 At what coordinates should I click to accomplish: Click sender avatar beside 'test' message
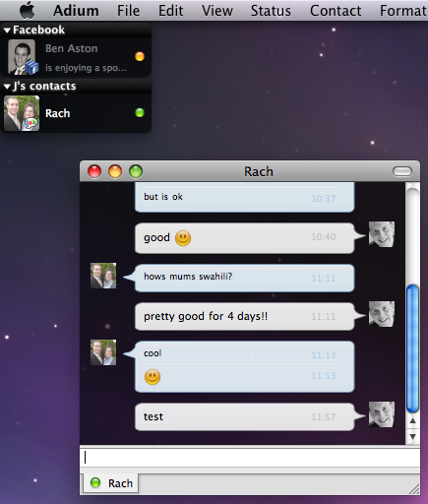[x=382, y=414]
